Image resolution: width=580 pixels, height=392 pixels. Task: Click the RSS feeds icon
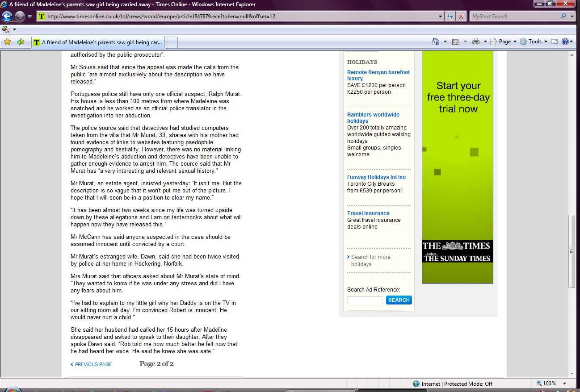click(x=455, y=42)
